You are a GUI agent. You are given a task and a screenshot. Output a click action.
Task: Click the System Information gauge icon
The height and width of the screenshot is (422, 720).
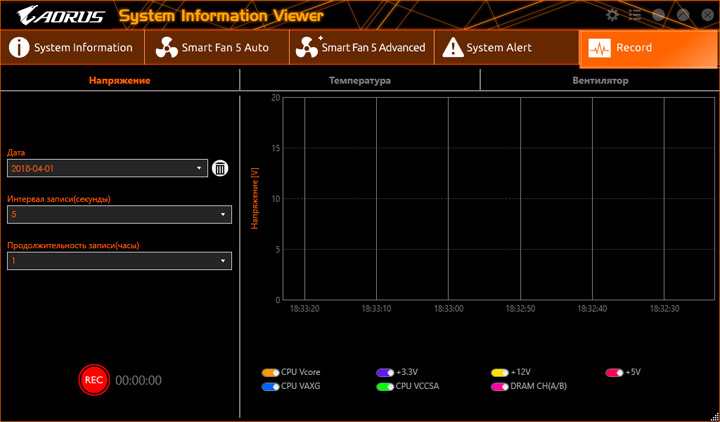click(x=19, y=48)
